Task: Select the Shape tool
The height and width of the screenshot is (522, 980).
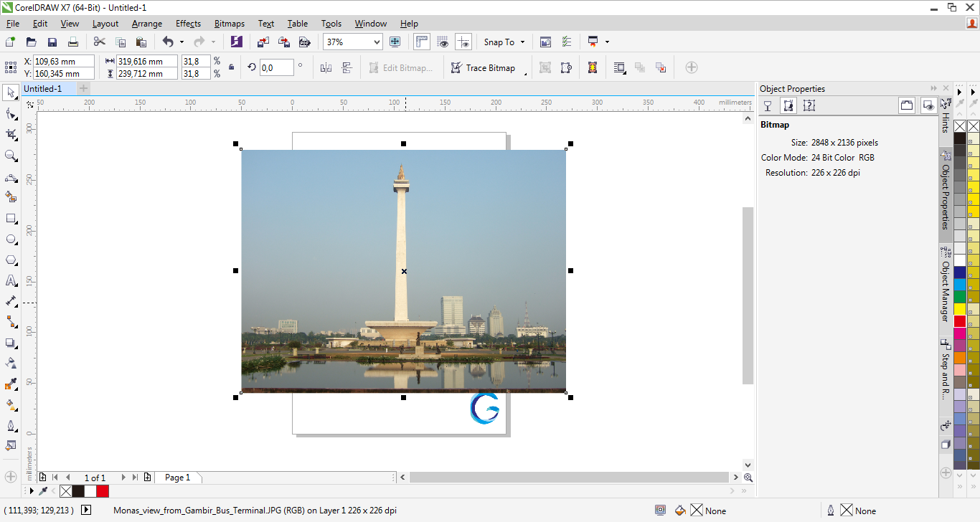Action: 11,114
